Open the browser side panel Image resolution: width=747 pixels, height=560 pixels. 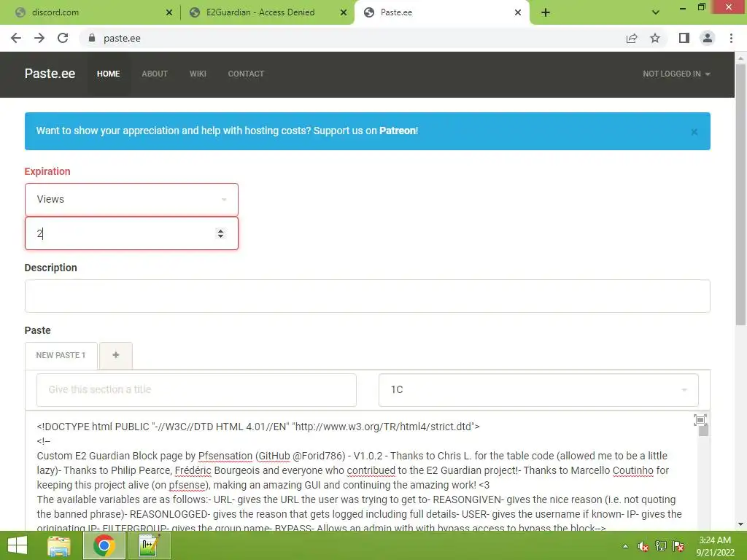coord(684,38)
